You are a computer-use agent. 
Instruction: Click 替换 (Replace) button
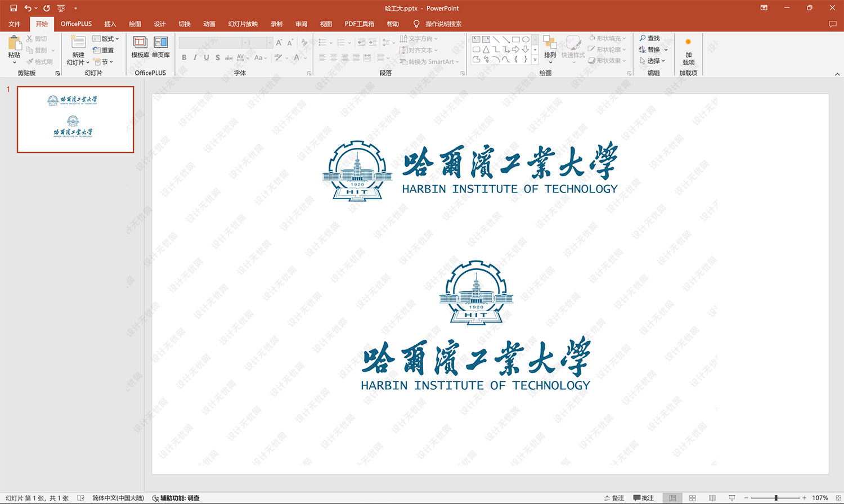click(x=653, y=49)
